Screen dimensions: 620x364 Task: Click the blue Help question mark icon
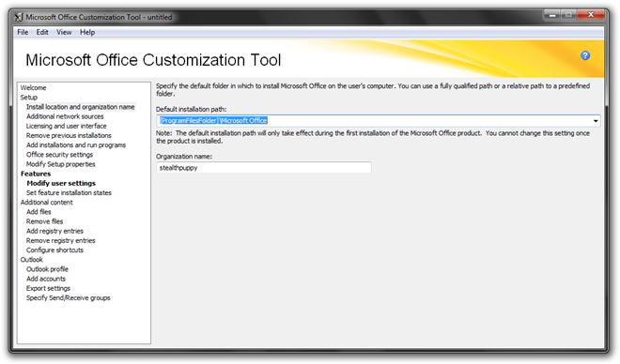tap(585, 55)
